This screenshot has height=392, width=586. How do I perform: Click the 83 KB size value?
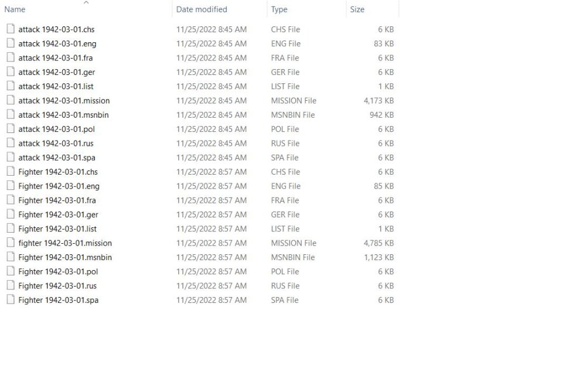point(383,43)
